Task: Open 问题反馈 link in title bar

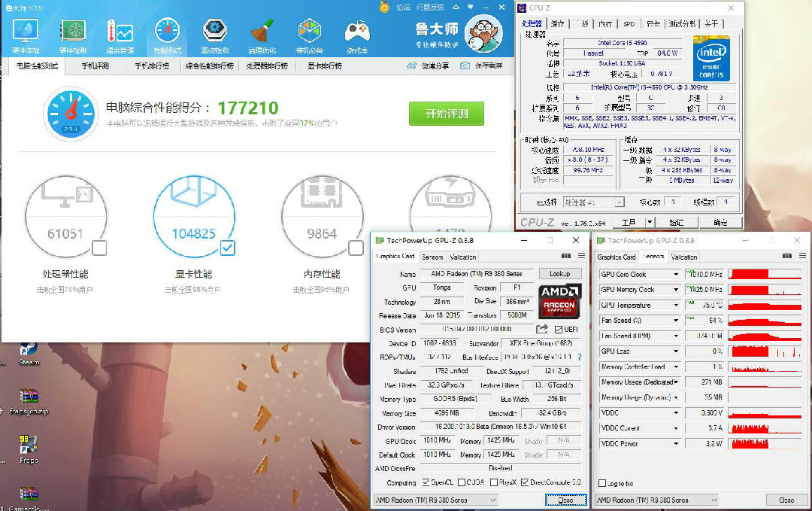Action: click(x=430, y=7)
